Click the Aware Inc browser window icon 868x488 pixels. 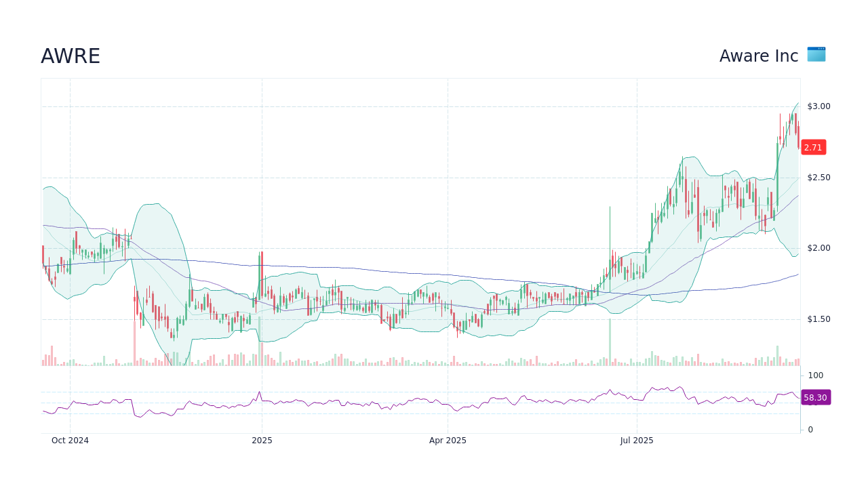815,55
